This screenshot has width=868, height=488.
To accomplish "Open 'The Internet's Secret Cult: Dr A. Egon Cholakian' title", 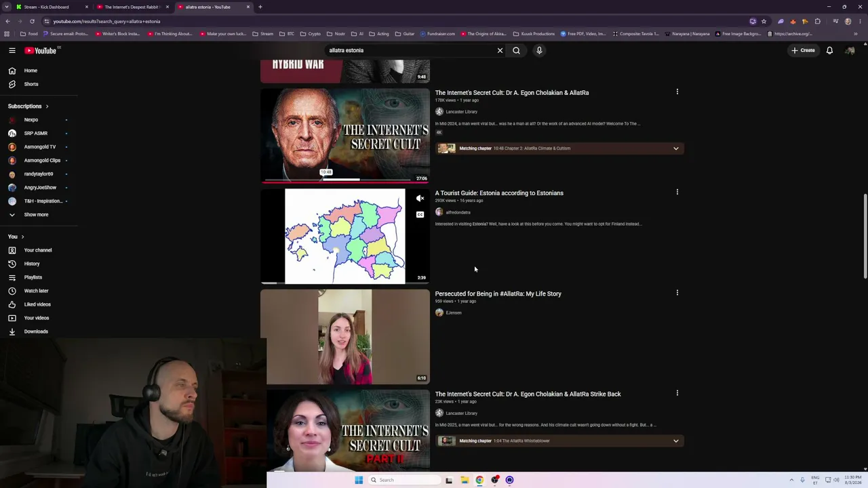I will pos(512,93).
